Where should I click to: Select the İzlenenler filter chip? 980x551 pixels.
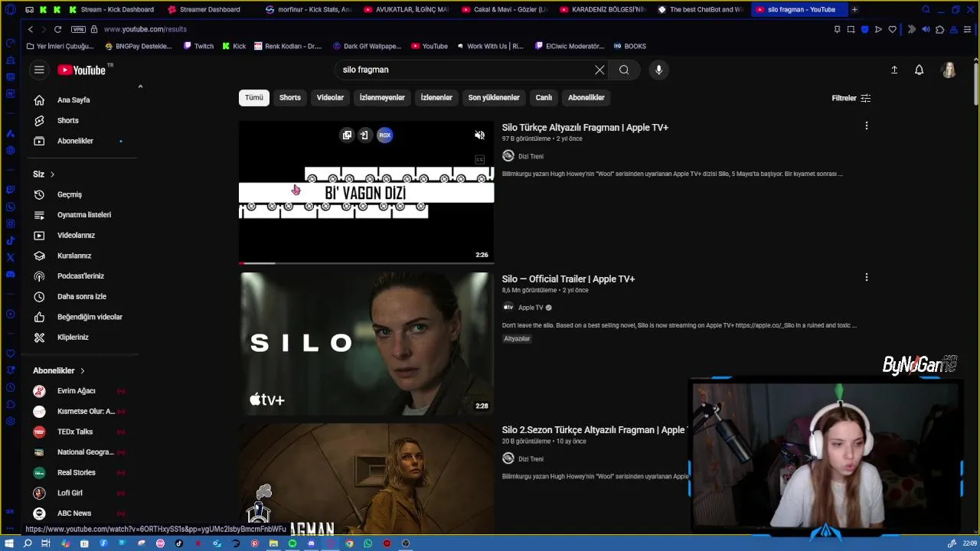coord(436,97)
